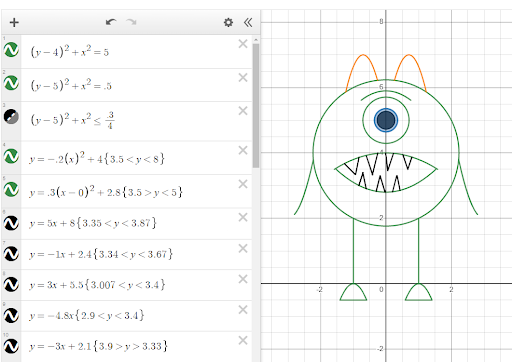
Task: Click the expression list scrollbar thumb
Action: click(256, 106)
